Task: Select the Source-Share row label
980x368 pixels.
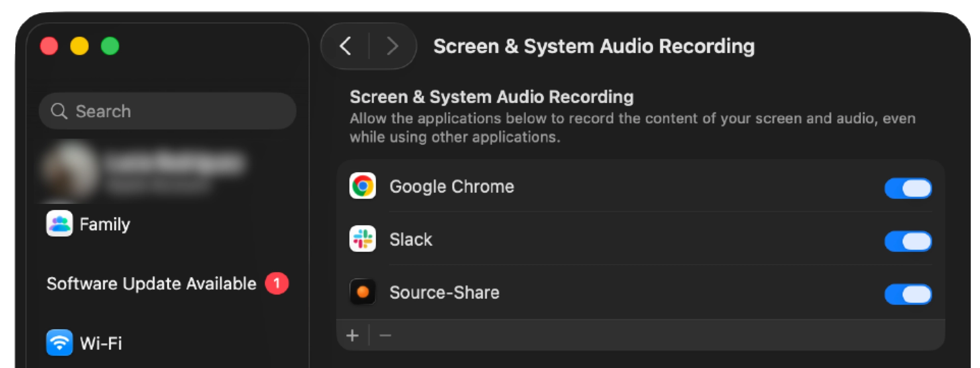Action: point(444,293)
